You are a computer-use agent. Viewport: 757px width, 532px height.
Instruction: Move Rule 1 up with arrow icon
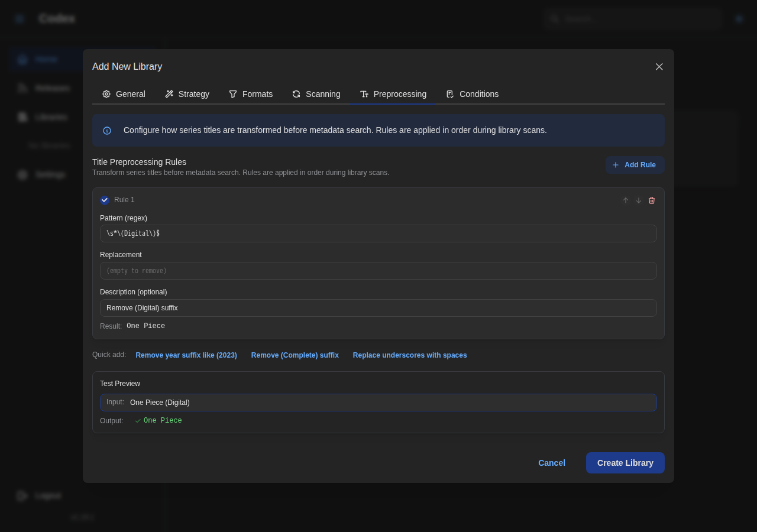(626, 200)
